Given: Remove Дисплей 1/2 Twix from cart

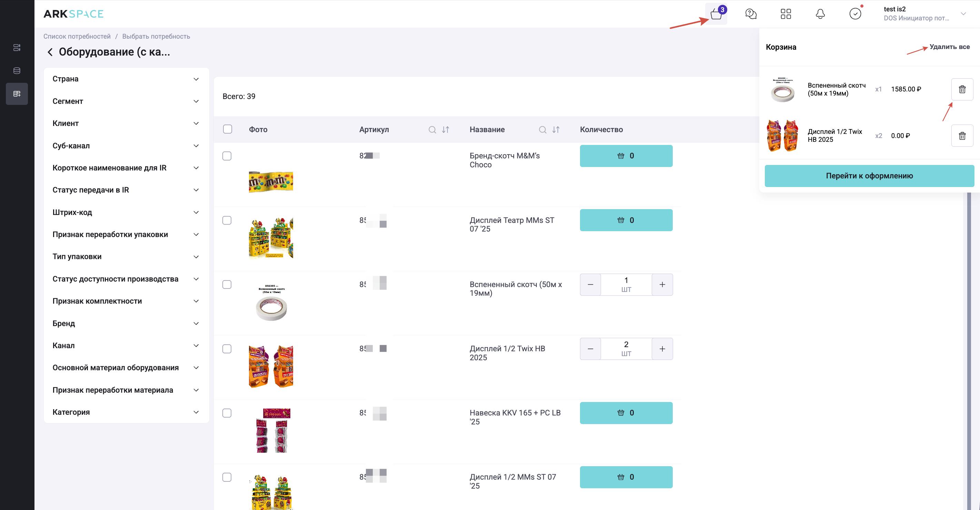Looking at the screenshot, I should (x=962, y=136).
